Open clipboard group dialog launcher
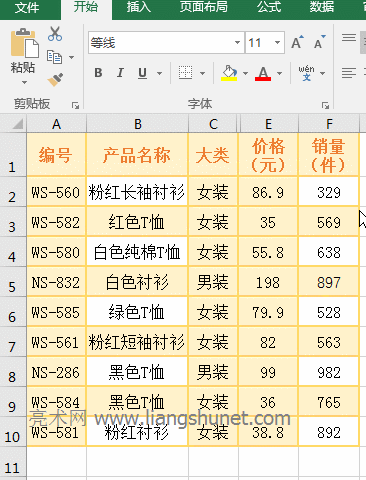The height and width of the screenshot is (480, 366). click(75, 106)
